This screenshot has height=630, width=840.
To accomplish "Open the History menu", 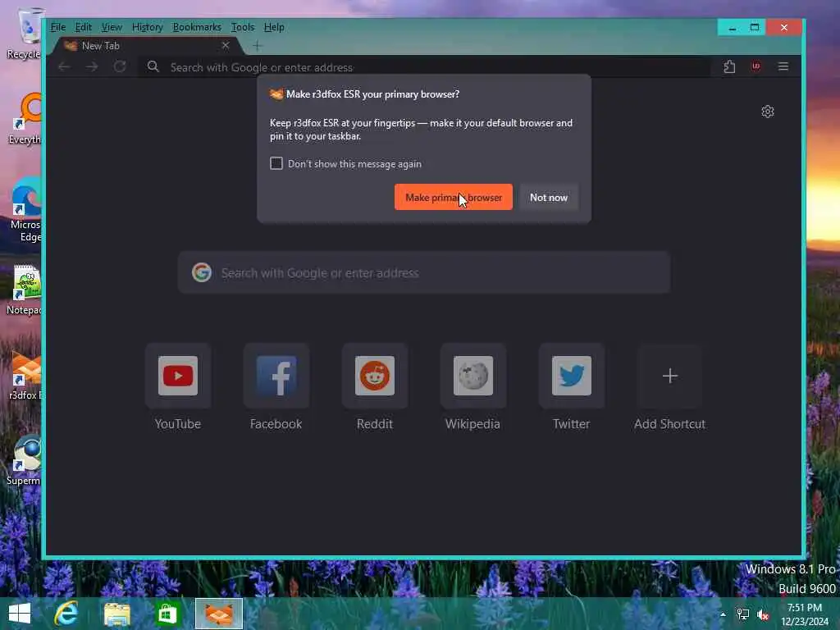I will point(148,27).
